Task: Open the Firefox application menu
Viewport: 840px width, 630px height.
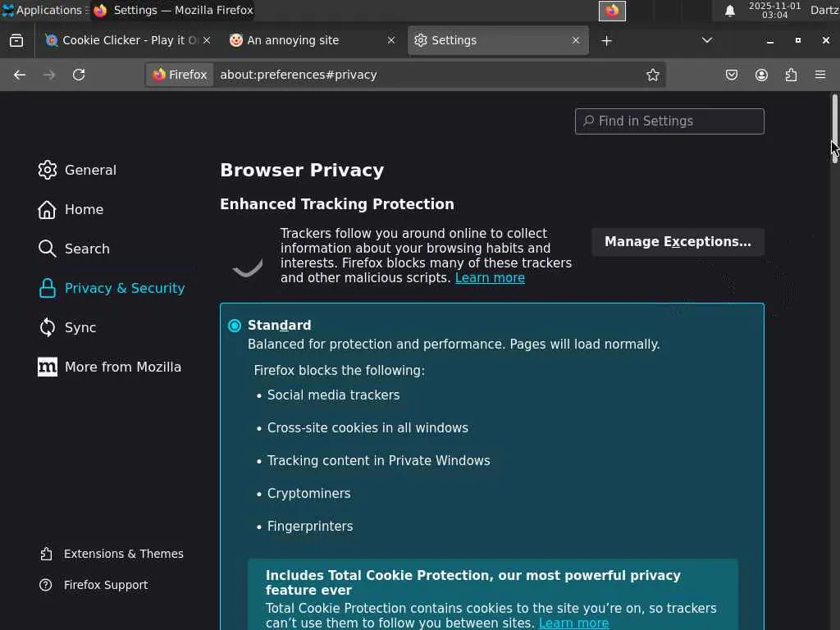Action: [x=820, y=75]
